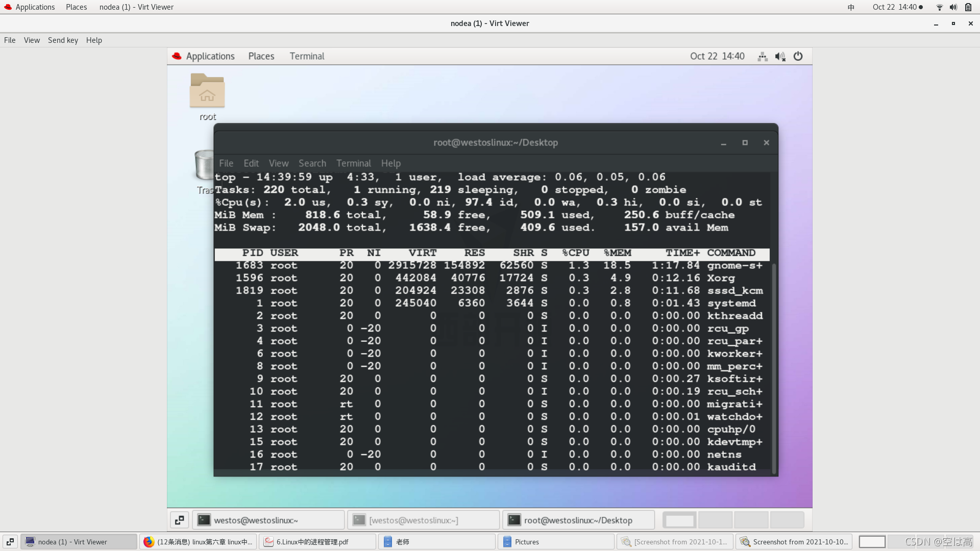Click the %CPU column header in top
Image resolution: width=980 pixels, height=551 pixels.
point(575,253)
